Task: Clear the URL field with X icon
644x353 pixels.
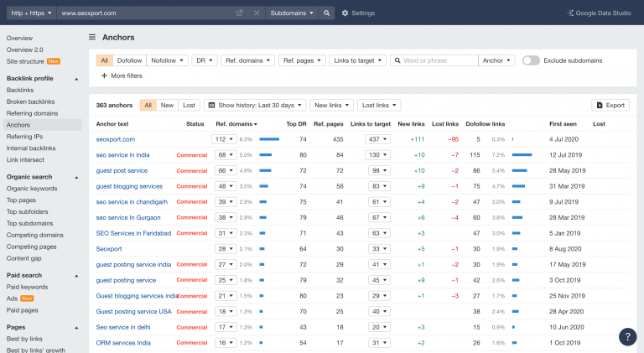Action: (257, 13)
